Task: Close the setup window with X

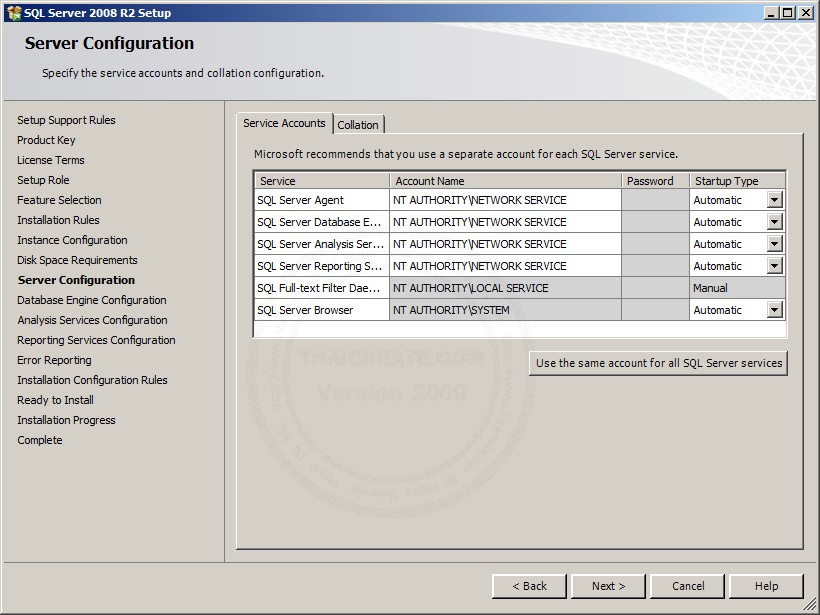Action: (806, 13)
